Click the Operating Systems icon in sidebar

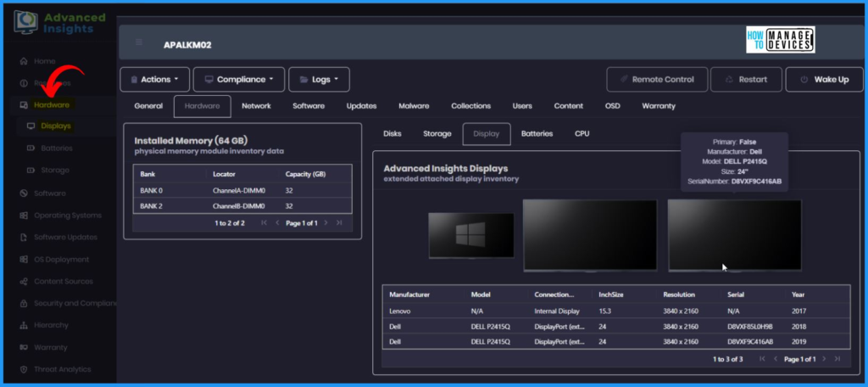(x=23, y=215)
